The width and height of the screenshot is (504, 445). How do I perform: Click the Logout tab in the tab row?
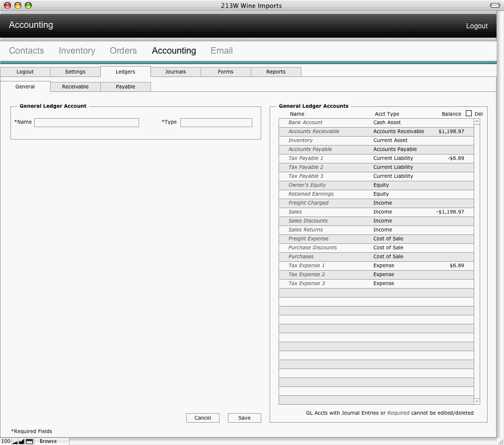point(25,72)
